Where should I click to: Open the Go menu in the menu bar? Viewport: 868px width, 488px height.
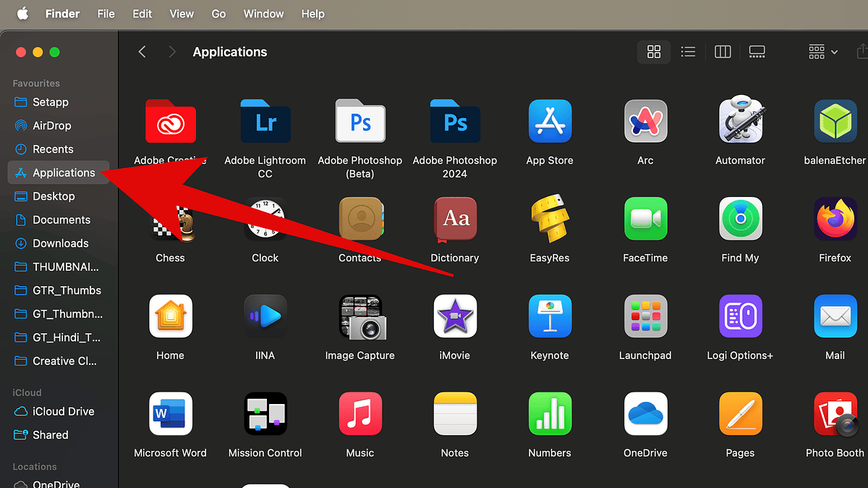218,14
